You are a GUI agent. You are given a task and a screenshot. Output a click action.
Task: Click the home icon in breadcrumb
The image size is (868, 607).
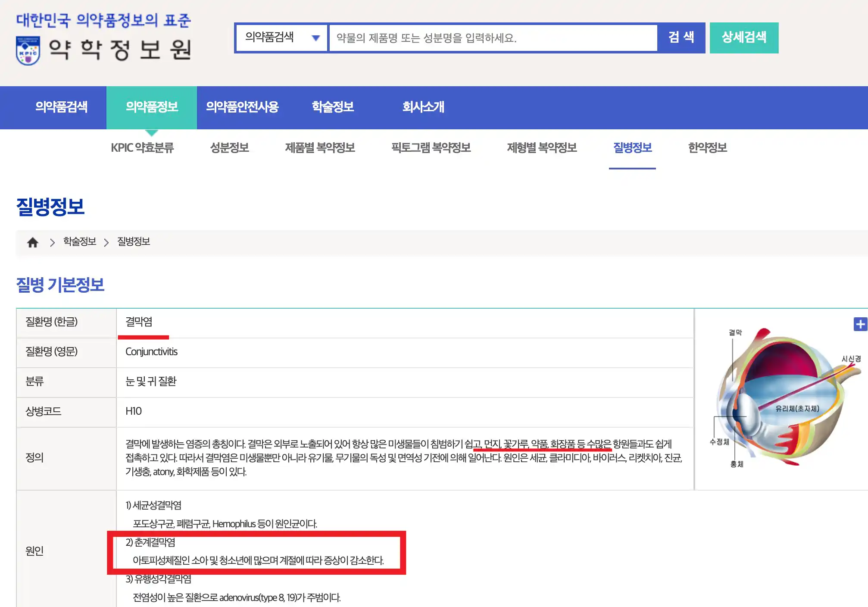32,242
